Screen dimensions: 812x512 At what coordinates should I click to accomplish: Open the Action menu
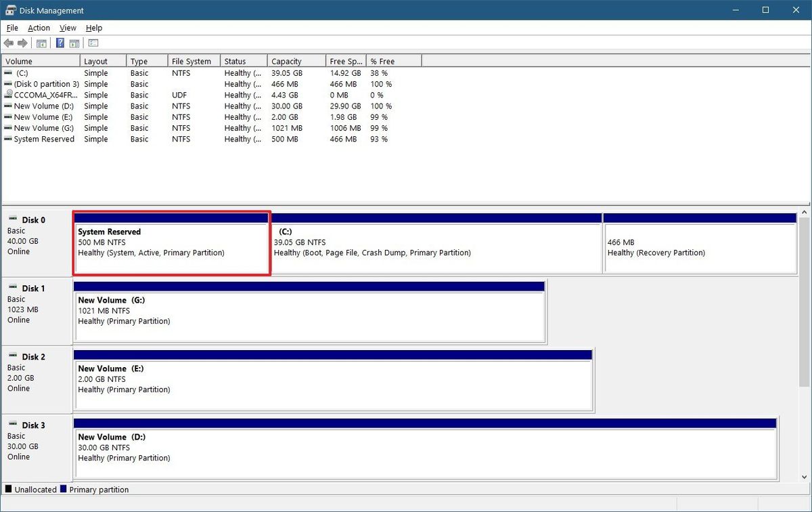point(39,28)
